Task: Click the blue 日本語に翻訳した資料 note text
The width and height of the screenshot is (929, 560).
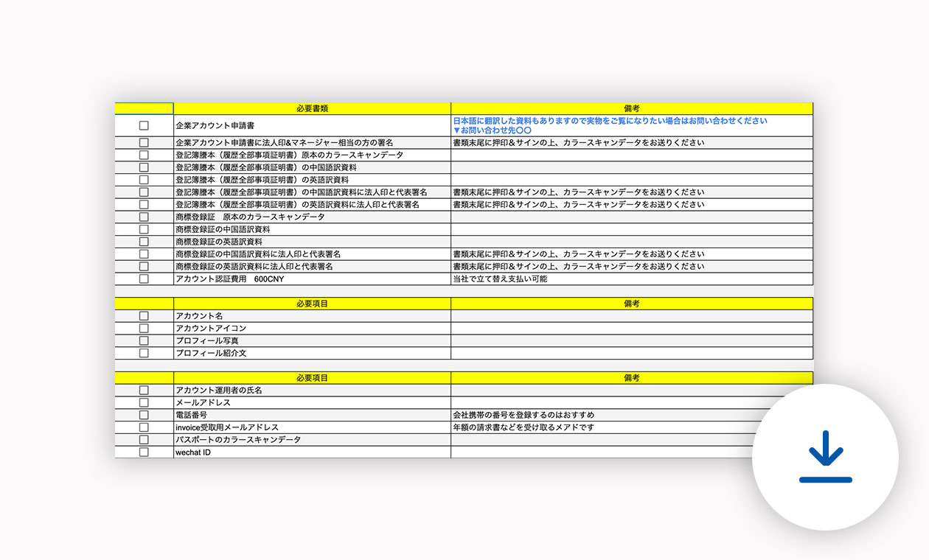Action: 610,121
